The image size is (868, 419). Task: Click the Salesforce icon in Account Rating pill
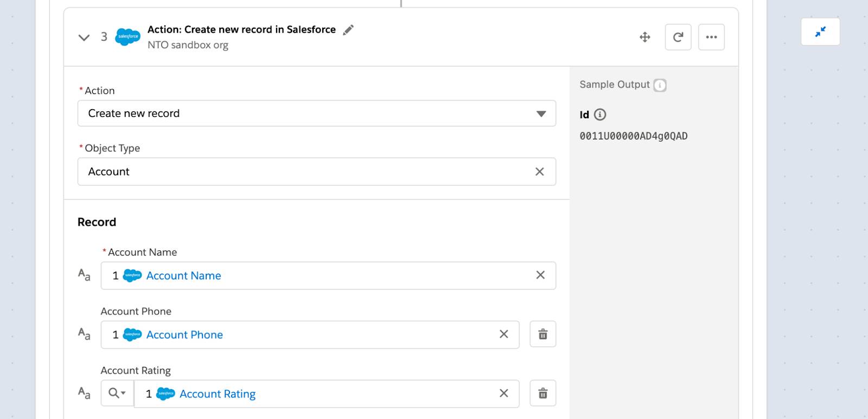pyautogui.click(x=165, y=394)
